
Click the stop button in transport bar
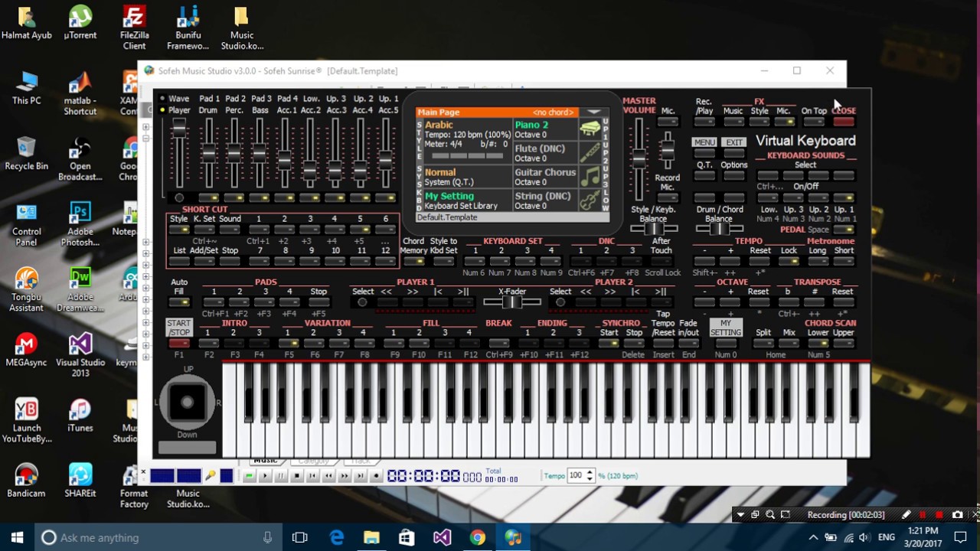[x=297, y=476]
